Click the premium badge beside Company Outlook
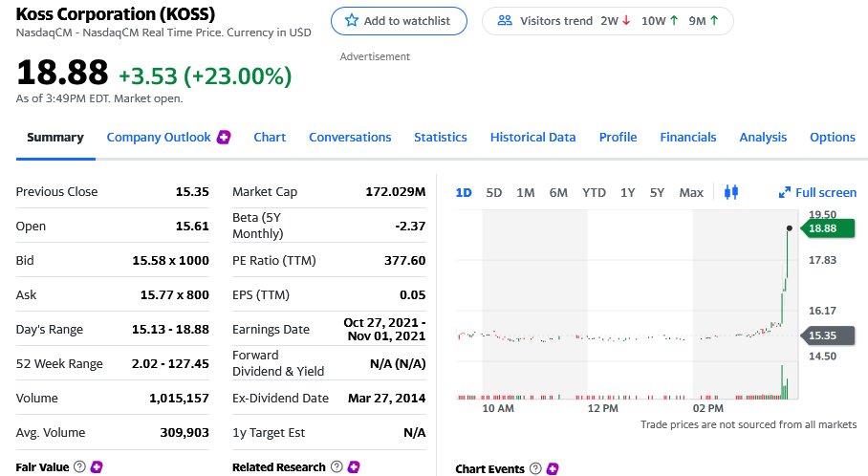Image resolution: width=868 pixels, height=476 pixels. (x=224, y=137)
